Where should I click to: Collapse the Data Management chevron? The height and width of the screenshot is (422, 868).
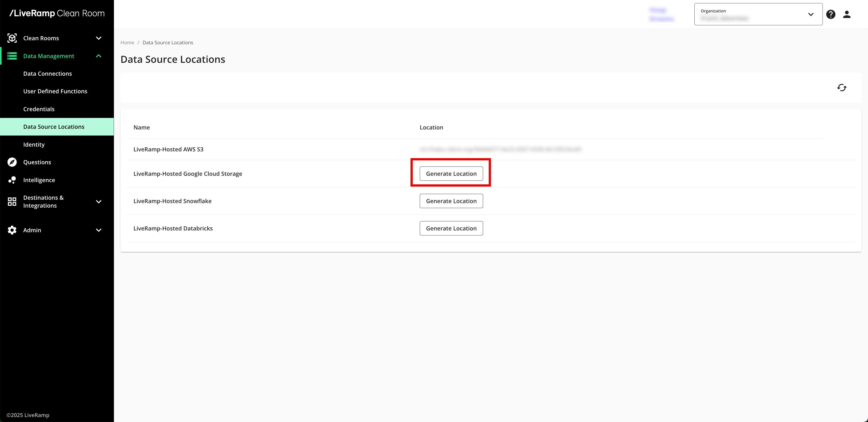tap(99, 56)
